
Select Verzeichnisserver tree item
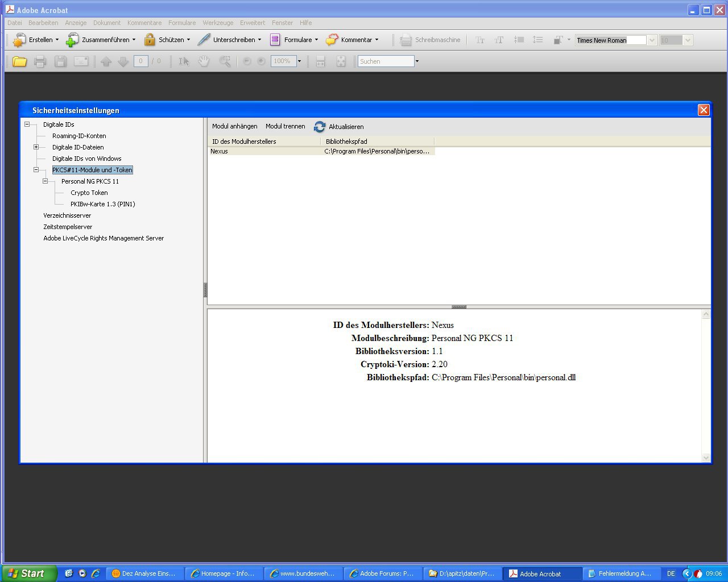[x=67, y=215]
